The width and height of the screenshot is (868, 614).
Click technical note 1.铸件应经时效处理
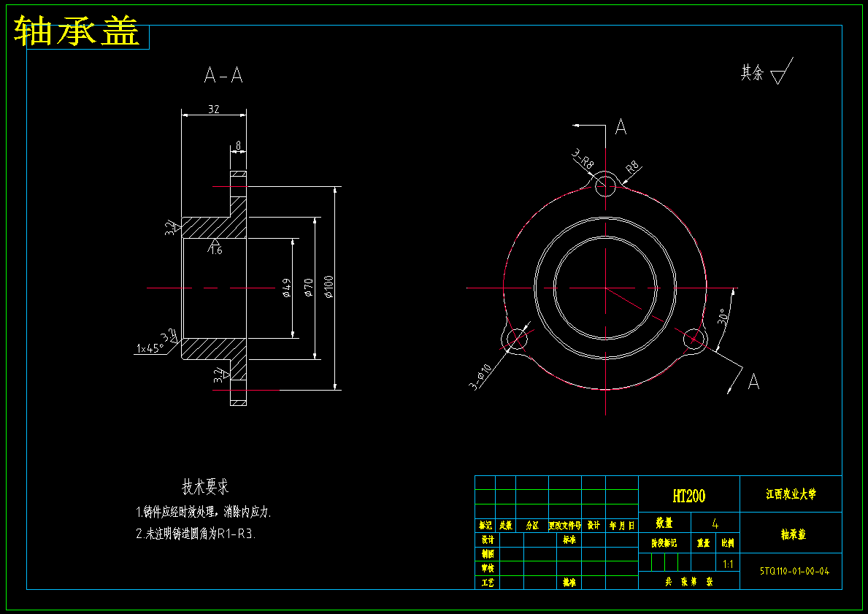coord(204,512)
